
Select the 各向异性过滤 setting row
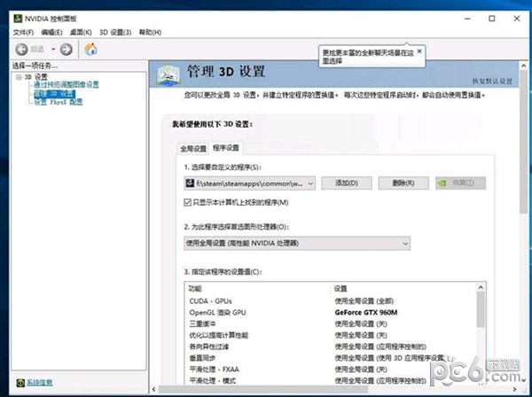click(x=331, y=346)
